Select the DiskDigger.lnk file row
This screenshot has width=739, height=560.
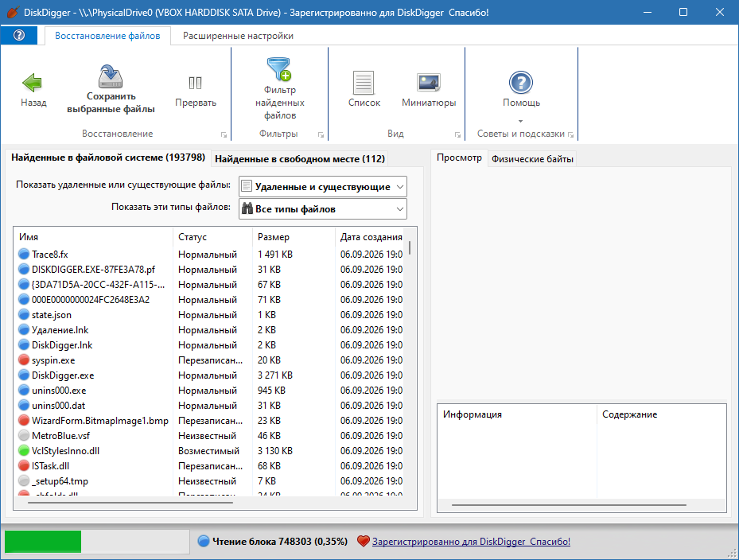[x=210, y=345]
